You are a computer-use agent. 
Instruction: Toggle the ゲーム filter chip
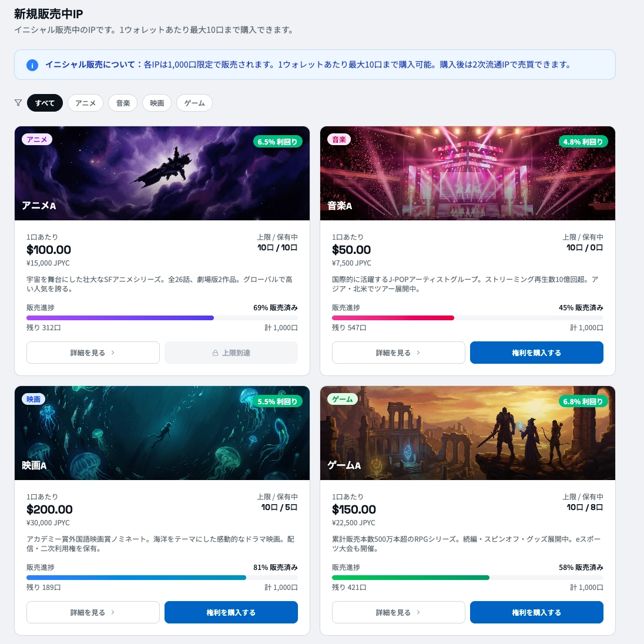pyautogui.click(x=194, y=103)
